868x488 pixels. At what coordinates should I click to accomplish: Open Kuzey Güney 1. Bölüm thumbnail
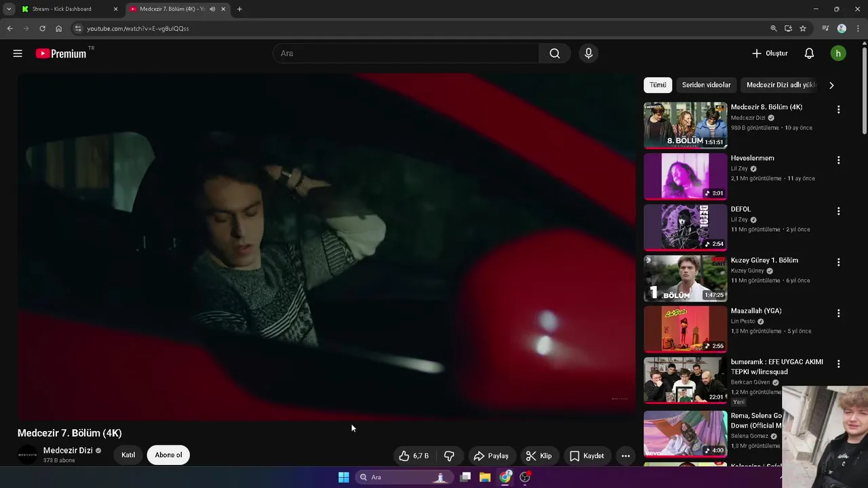click(685, 279)
